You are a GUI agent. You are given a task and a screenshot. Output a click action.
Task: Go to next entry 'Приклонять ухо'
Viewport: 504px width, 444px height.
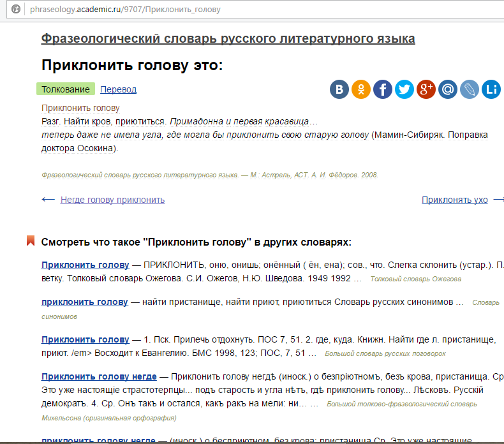coord(454,200)
